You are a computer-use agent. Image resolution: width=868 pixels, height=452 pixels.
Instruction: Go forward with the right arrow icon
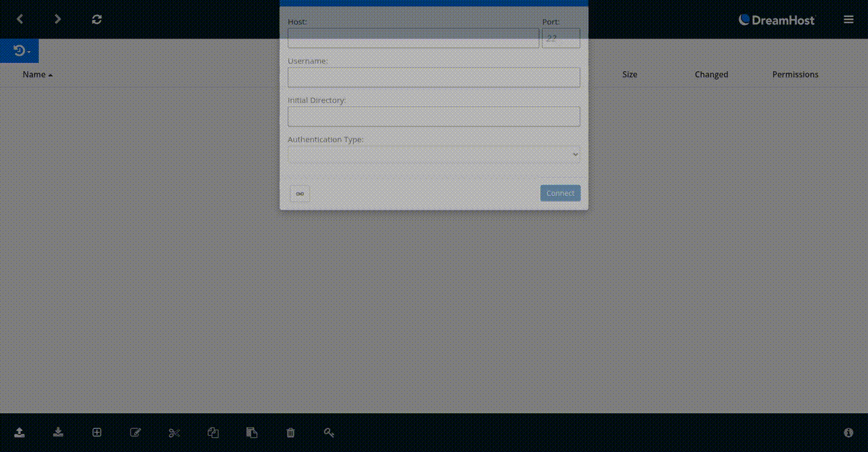pos(58,19)
